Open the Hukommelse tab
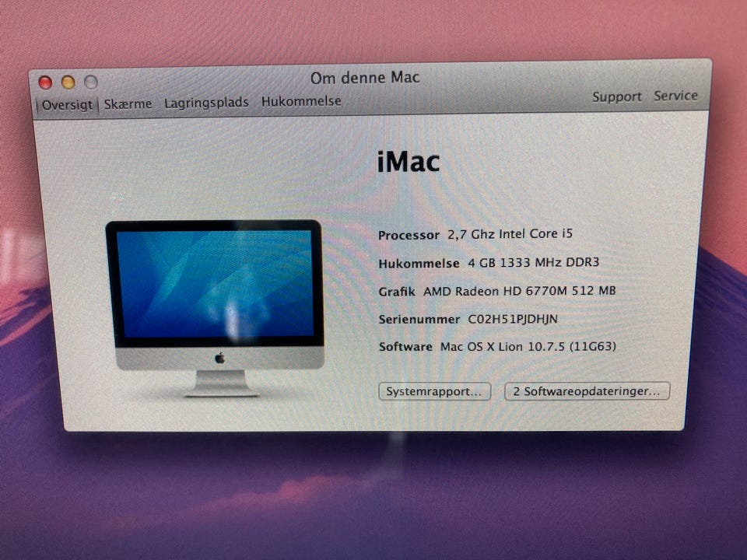 tap(301, 101)
